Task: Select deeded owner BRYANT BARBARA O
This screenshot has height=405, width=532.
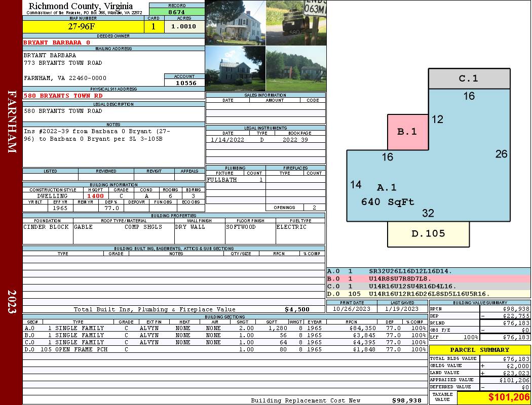Action: 57,43
